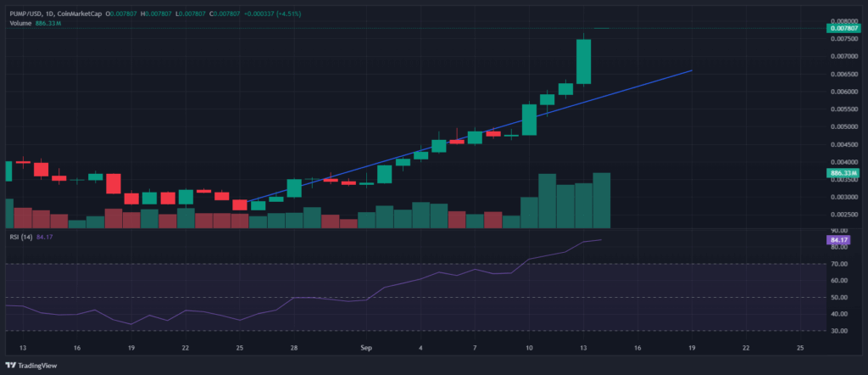Click the TradingView logo
Screen dimensions: 868x375
pyautogui.click(x=31, y=366)
